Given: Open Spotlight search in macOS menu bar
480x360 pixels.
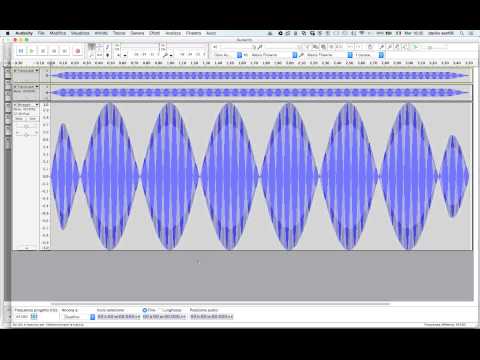Looking at the screenshot, I should [x=462, y=33].
